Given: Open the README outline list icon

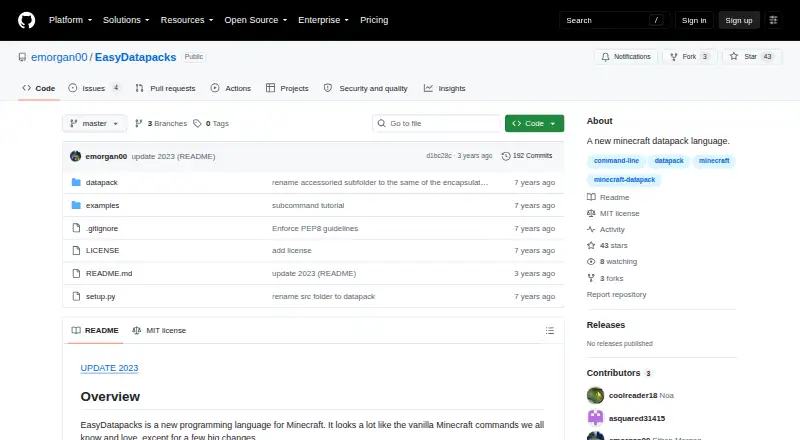Looking at the screenshot, I should pos(549,331).
